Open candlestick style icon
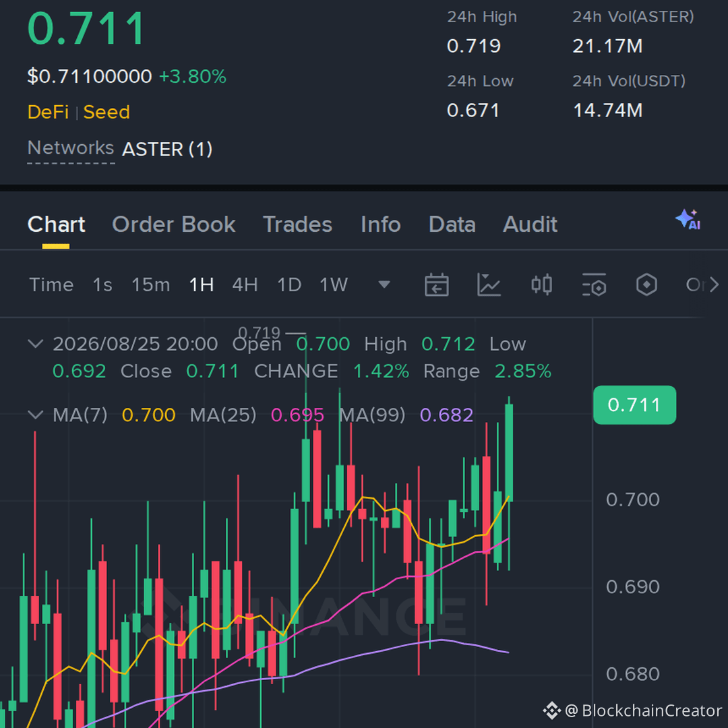This screenshot has width=728, height=728. pos(541,284)
